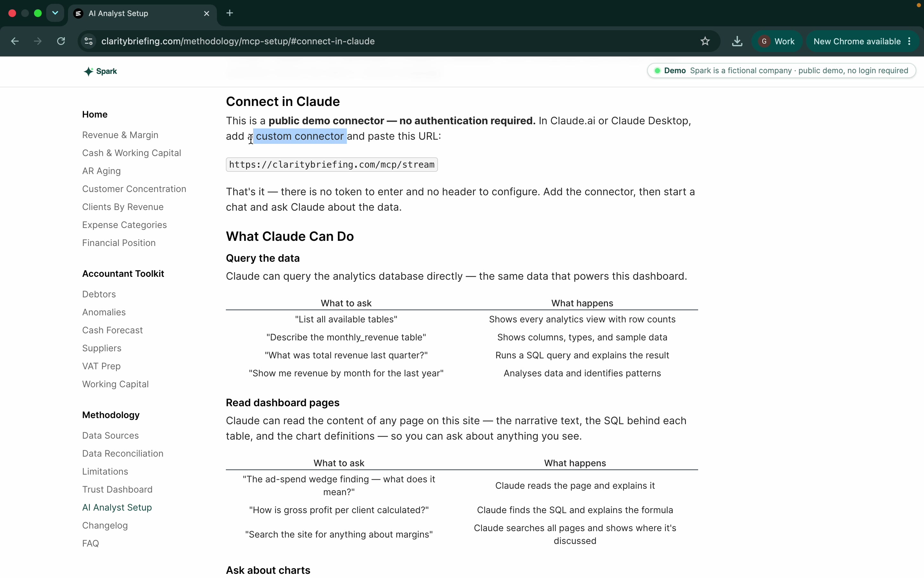Viewport: 924px width, 578px height.
Task: Open Trust Dashboard
Action: tap(117, 490)
